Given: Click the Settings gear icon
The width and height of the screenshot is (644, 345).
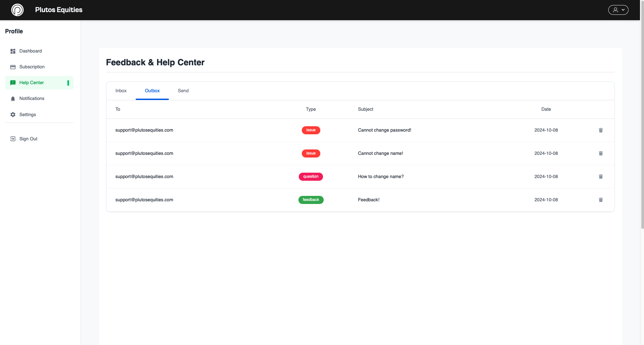Looking at the screenshot, I should click(x=13, y=115).
